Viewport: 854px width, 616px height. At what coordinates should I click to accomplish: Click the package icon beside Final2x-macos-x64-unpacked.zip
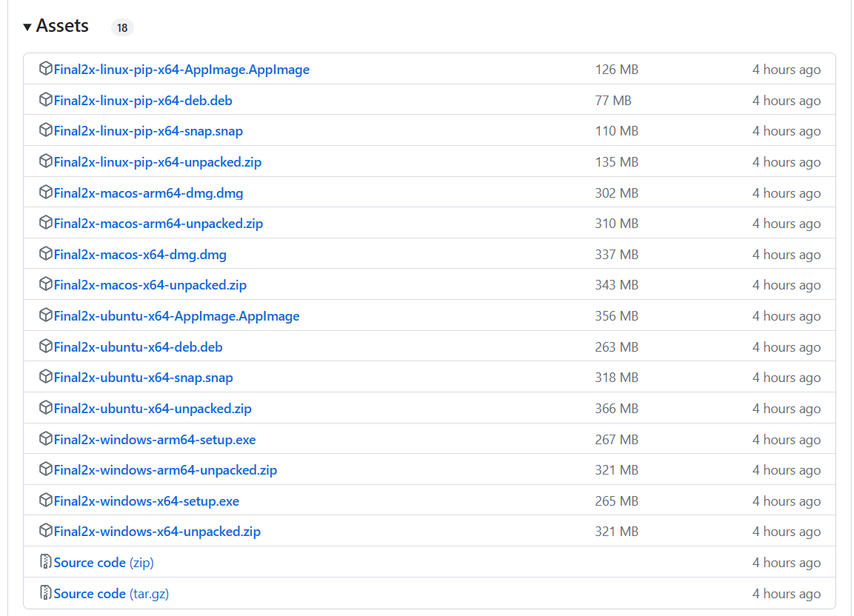point(46,284)
